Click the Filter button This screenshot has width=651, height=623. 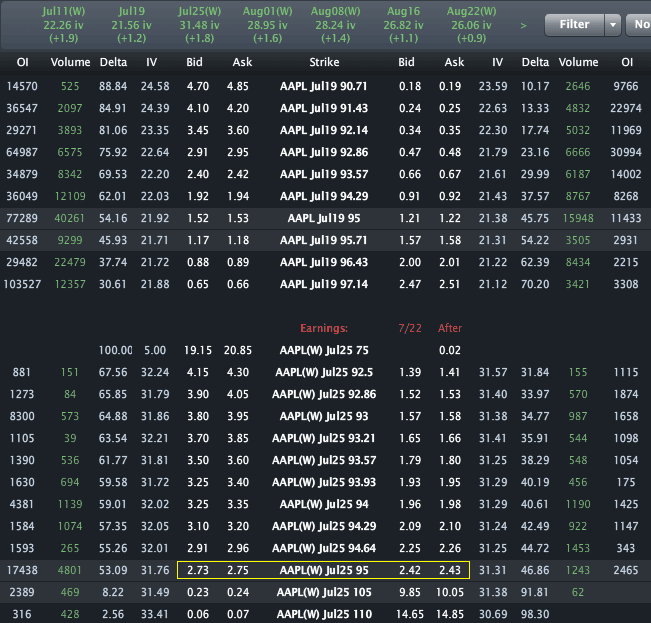(574, 25)
